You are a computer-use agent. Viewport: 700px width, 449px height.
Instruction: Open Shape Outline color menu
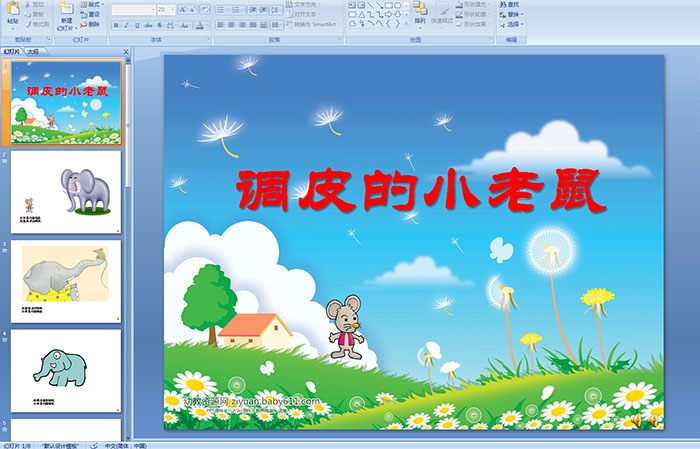point(473,14)
